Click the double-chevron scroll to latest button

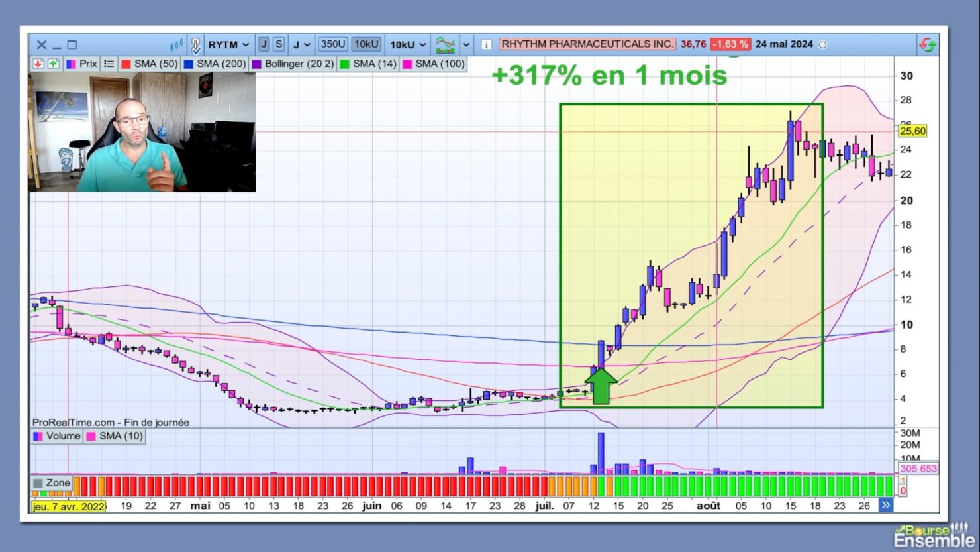click(x=885, y=505)
